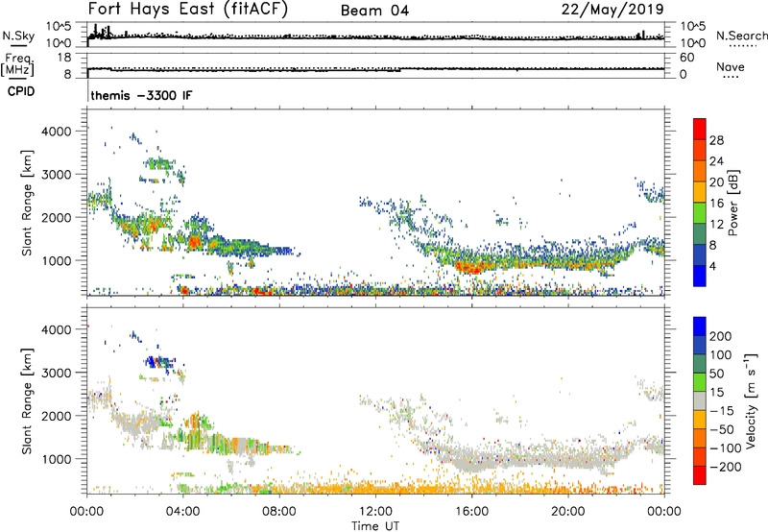768x532 pixels.
Task: Click the 28 label on power colorbar
Action: tap(716, 140)
